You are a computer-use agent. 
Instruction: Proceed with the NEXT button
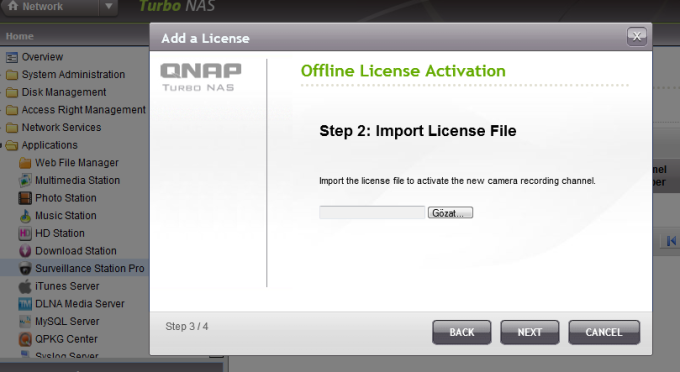tap(530, 333)
